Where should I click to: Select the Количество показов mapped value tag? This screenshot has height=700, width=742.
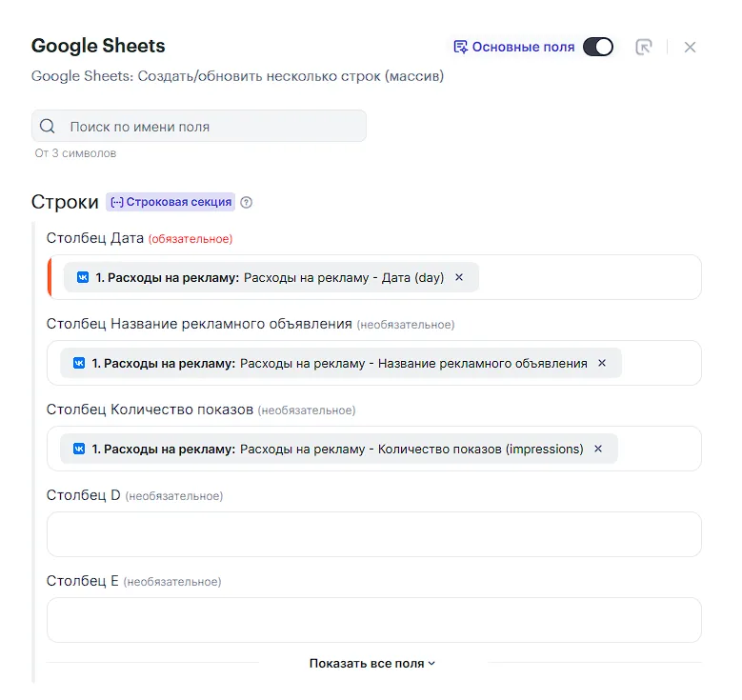333,449
